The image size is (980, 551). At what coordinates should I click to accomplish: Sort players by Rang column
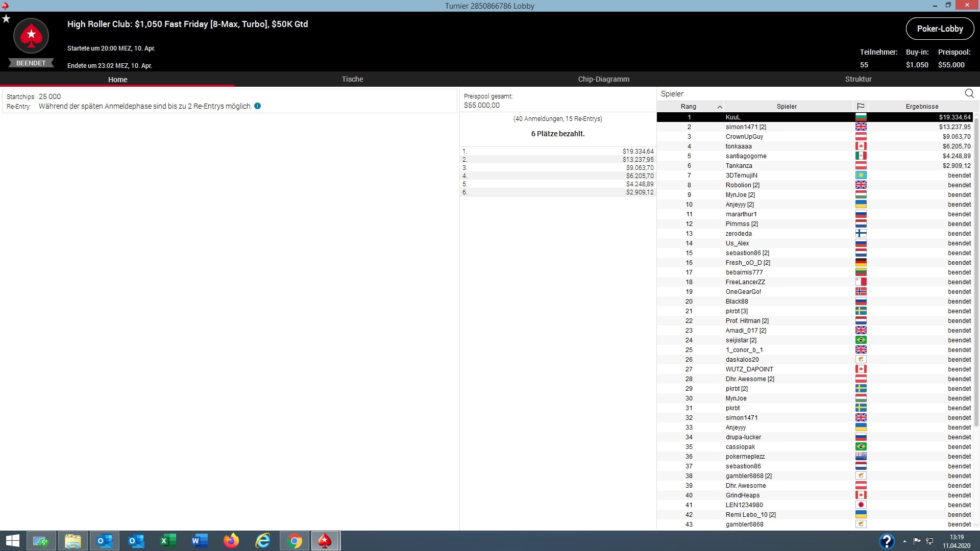[689, 106]
